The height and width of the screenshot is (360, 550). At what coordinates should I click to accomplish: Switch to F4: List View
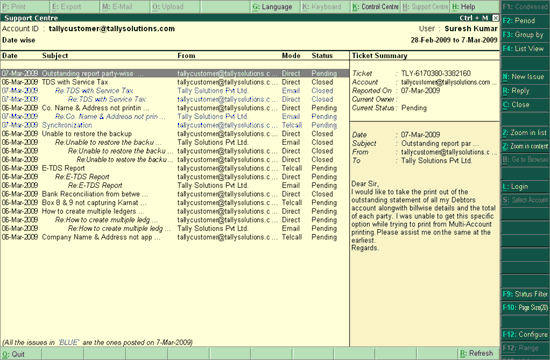(x=525, y=49)
